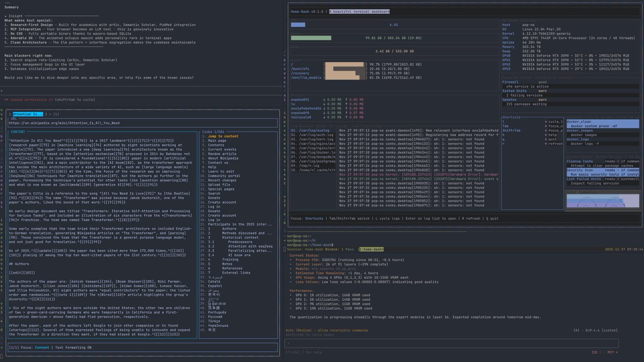
Task: Click the Cyber Companion ASCII art
Action: tap(603, 201)
